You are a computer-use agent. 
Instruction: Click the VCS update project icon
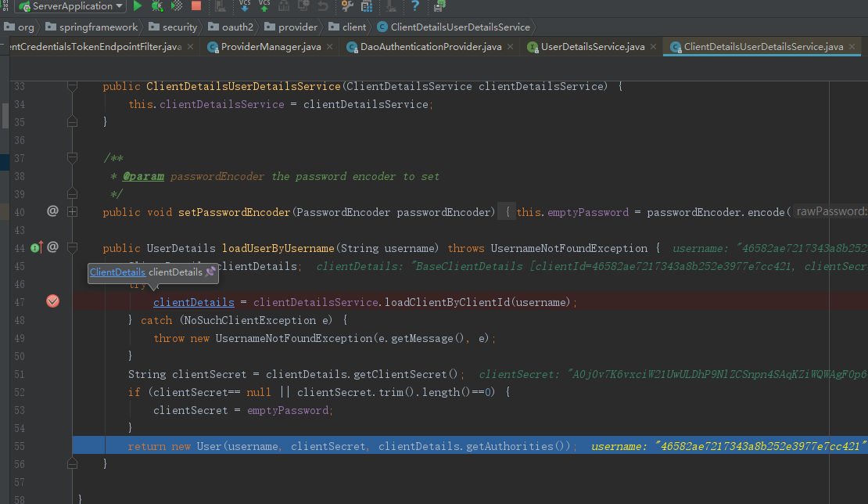pos(244,6)
